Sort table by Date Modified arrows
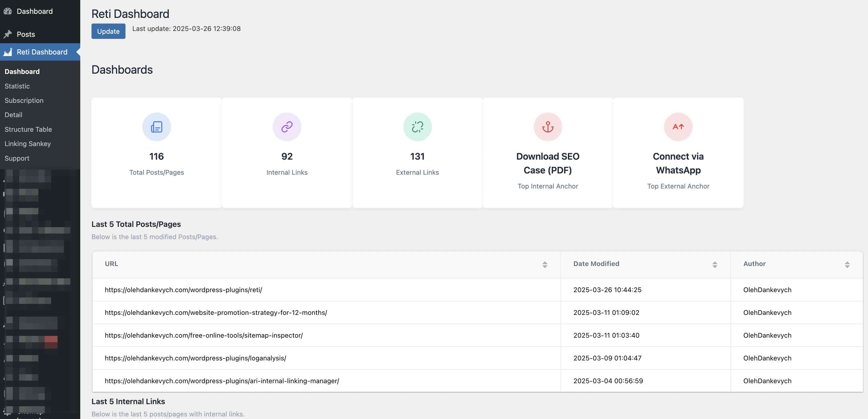The height and width of the screenshot is (419, 868). coord(714,264)
